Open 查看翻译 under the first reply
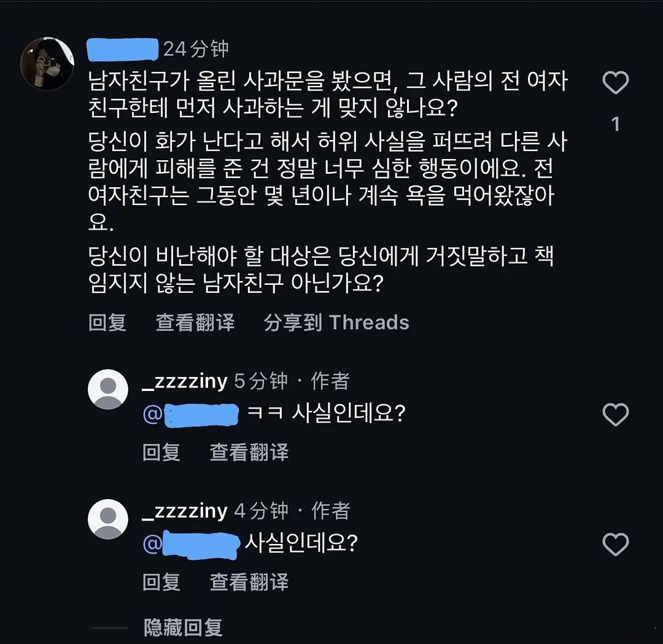 point(249,452)
